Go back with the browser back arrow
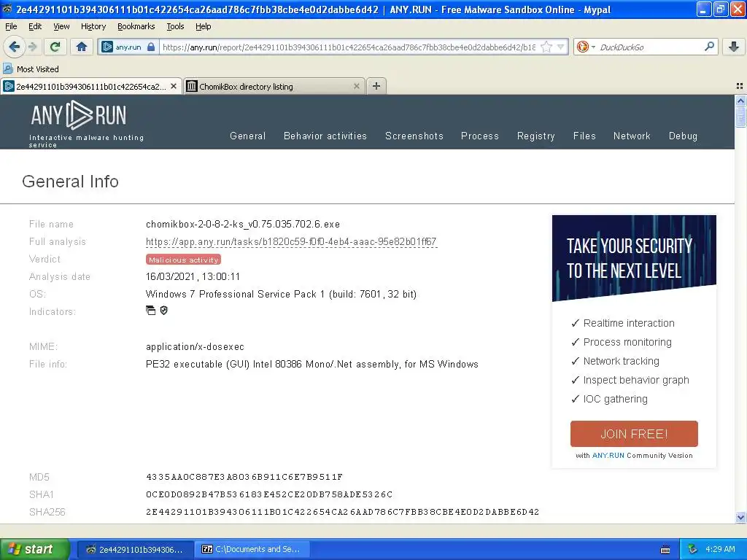Screen dimensions: 747x560 [x=14, y=47]
